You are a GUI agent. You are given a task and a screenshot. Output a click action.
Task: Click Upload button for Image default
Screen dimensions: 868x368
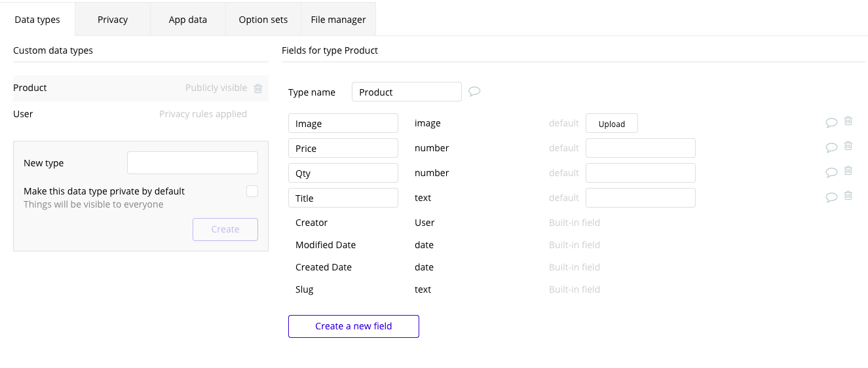pyautogui.click(x=612, y=124)
